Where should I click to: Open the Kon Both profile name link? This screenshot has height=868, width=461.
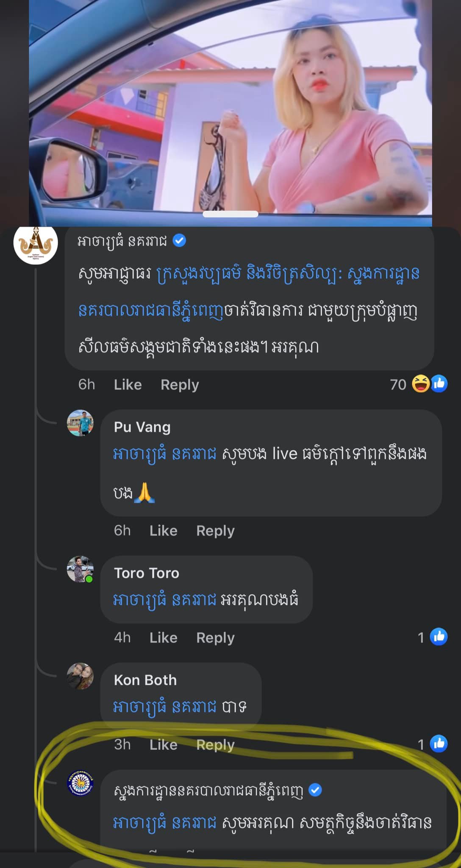pyautogui.click(x=145, y=680)
